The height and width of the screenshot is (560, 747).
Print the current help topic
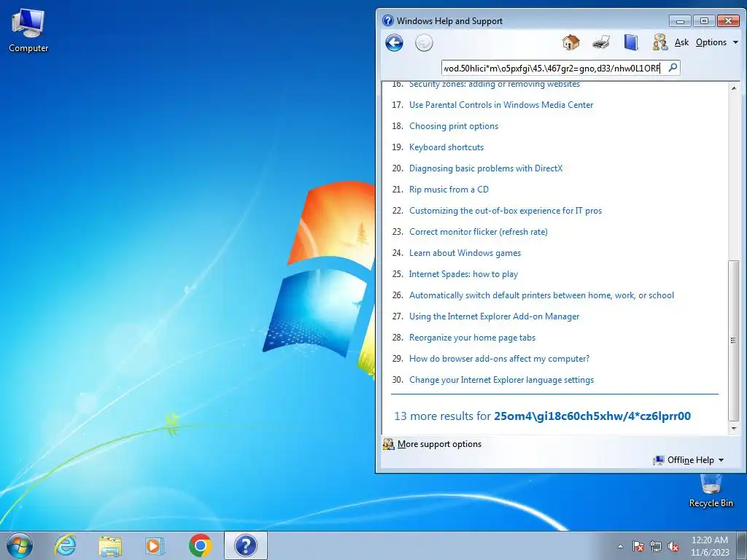[601, 42]
